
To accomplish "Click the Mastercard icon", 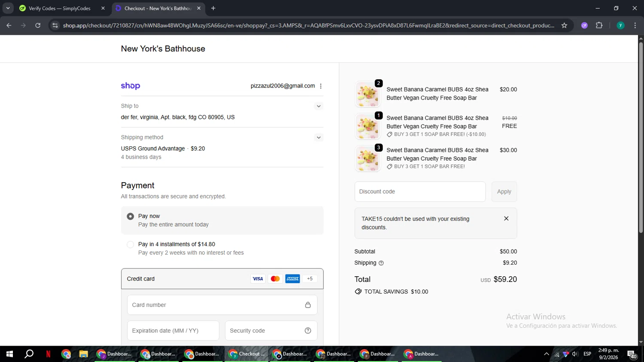I will tap(275, 279).
